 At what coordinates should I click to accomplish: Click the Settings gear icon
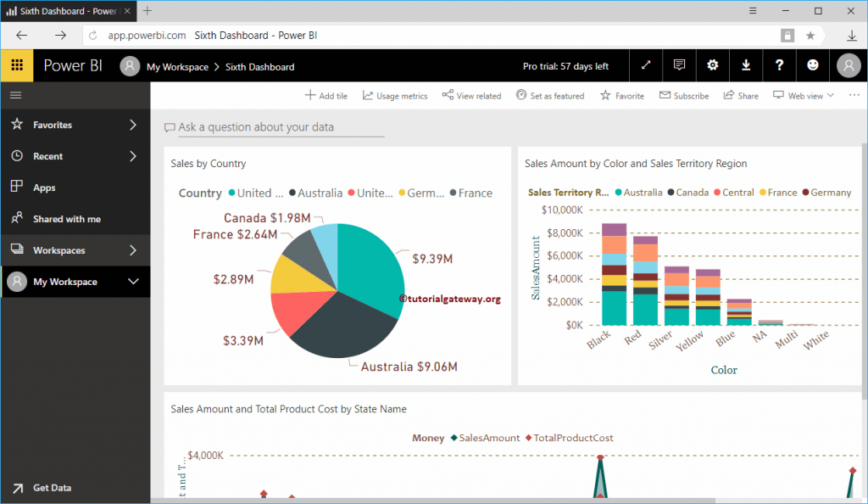(x=713, y=65)
